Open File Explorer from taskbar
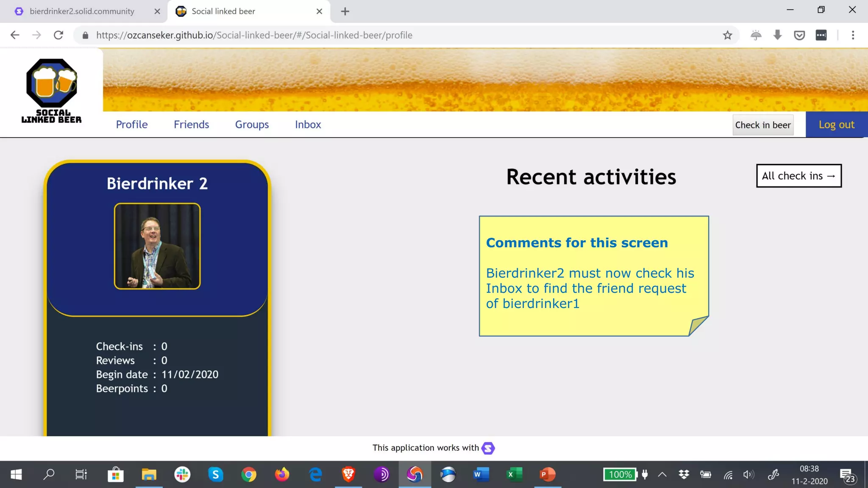 [149, 474]
